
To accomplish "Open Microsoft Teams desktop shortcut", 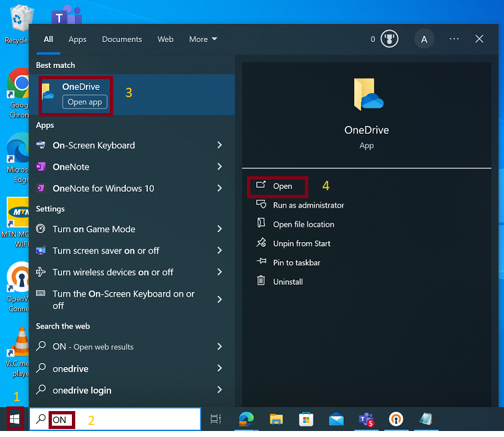I will pos(67,15).
